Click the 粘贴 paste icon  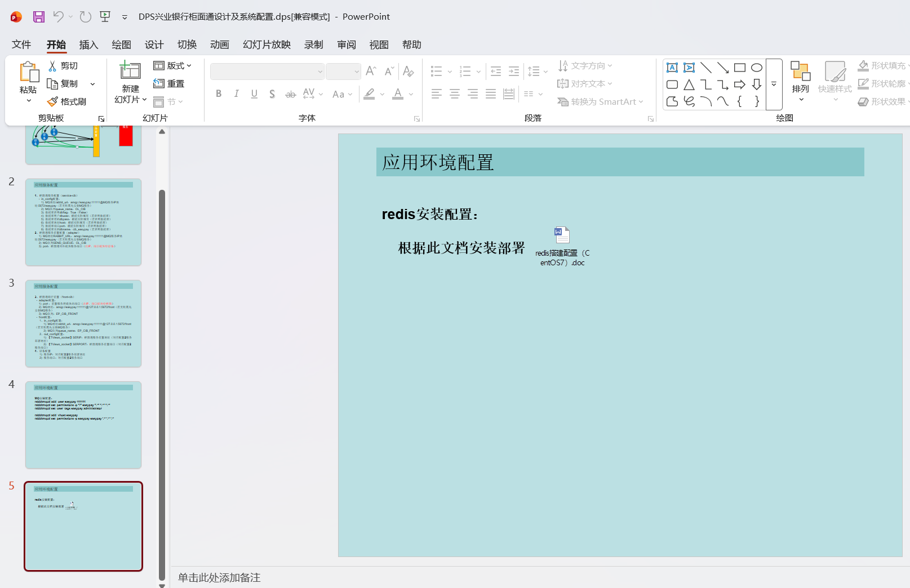(x=29, y=72)
